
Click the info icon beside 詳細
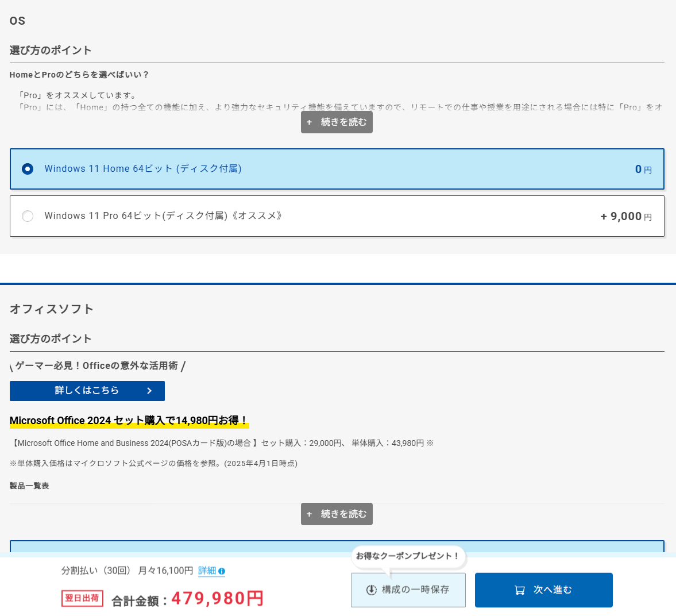tap(222, 571)
